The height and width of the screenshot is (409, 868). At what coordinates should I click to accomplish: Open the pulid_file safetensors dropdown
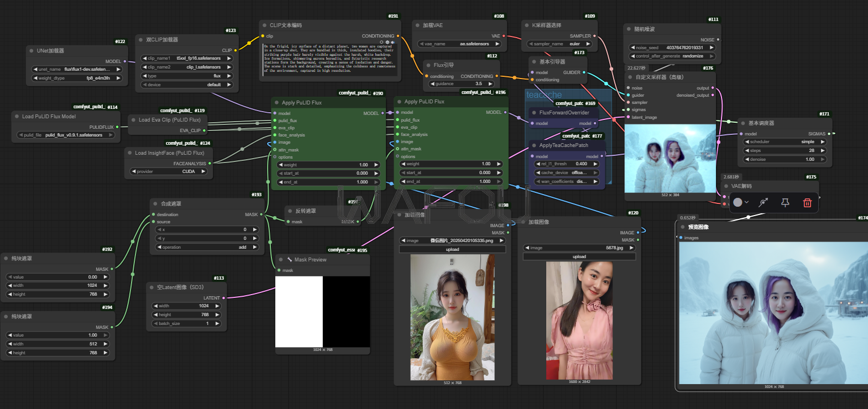[x=66, y=135]
